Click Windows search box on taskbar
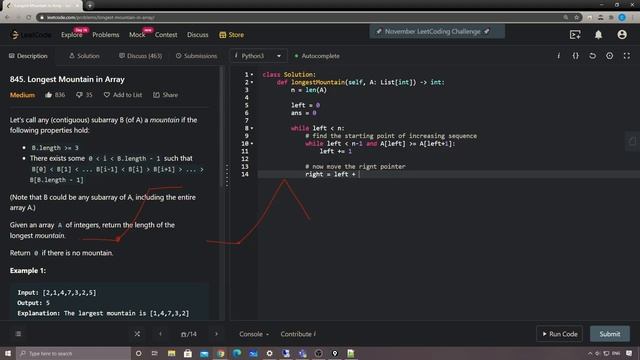Viewport: 640px width, 360px height. point(73,353)
